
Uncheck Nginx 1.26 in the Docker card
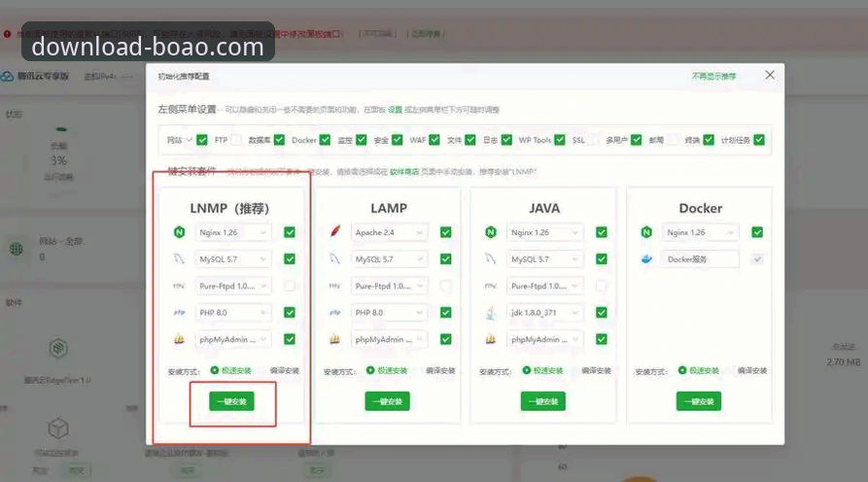tap(757, 232)
